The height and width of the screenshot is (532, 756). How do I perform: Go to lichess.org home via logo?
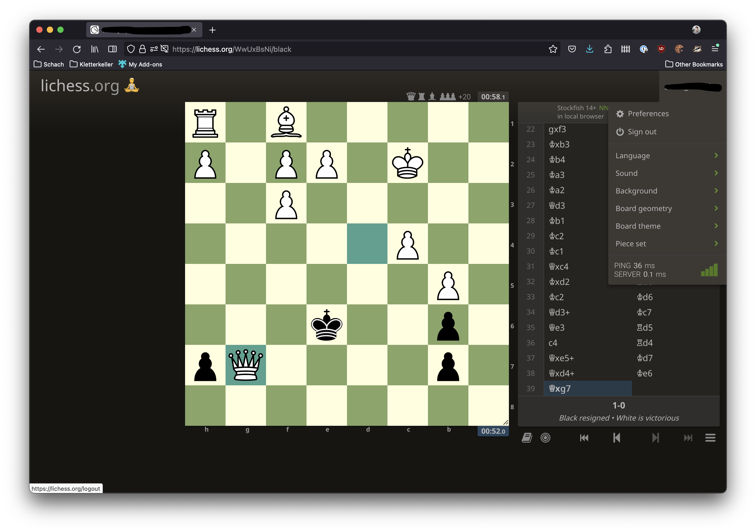pyautogui.click(x=80, y=86)
